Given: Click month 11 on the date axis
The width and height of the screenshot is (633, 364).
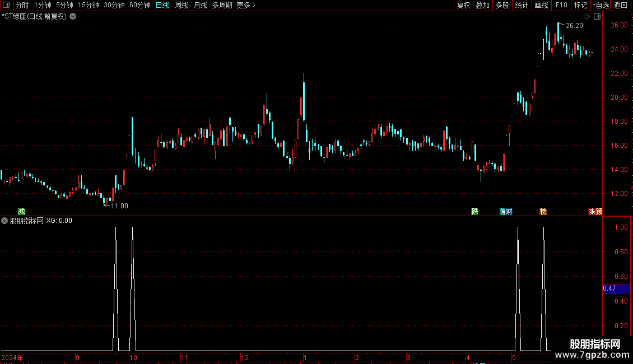Looking at the screenshot, I should click(x=184, y=357).
